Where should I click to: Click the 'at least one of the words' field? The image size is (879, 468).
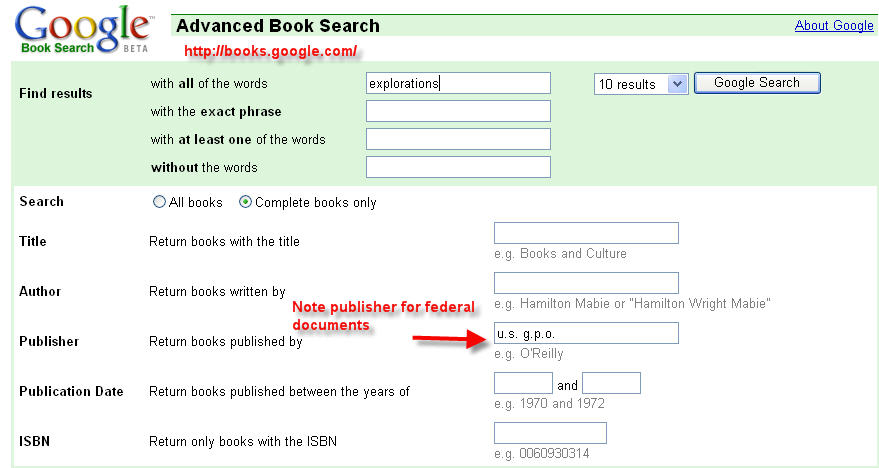tap(458, 139)
